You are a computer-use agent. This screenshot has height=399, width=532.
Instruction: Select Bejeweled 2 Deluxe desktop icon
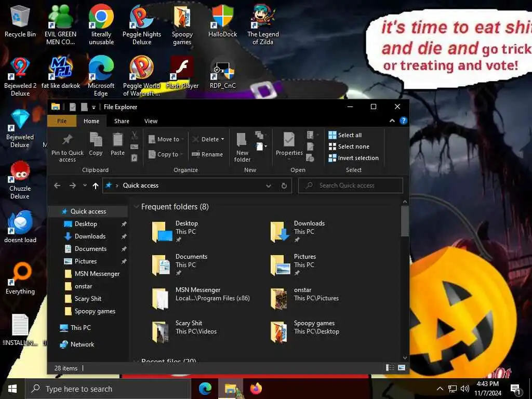click(x=20, y=77)
